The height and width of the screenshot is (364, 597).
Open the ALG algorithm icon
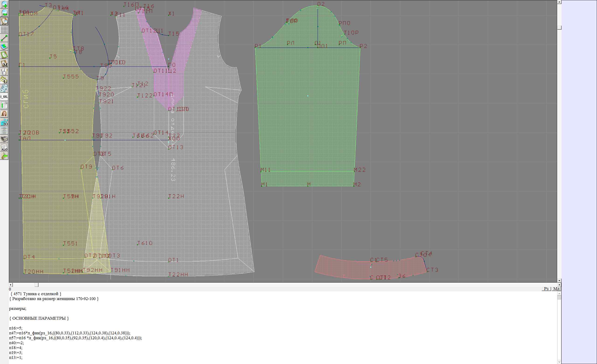click(4, 147)
